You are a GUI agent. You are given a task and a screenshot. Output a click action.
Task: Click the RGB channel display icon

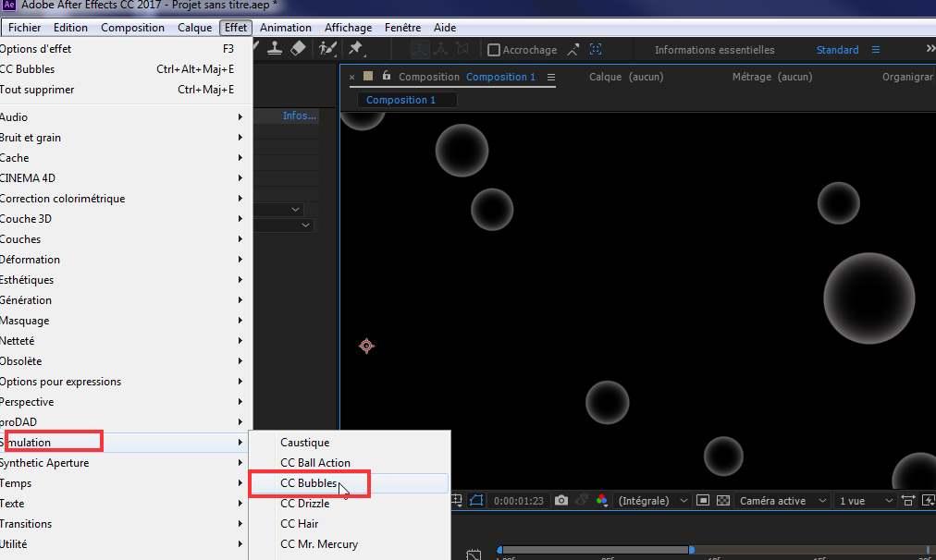(x=602, y=501)
